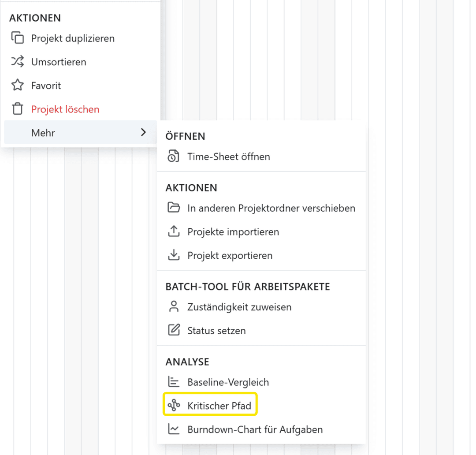
Task: Click the line chart icon for Burndown-Chart
Action: (174, 429)
